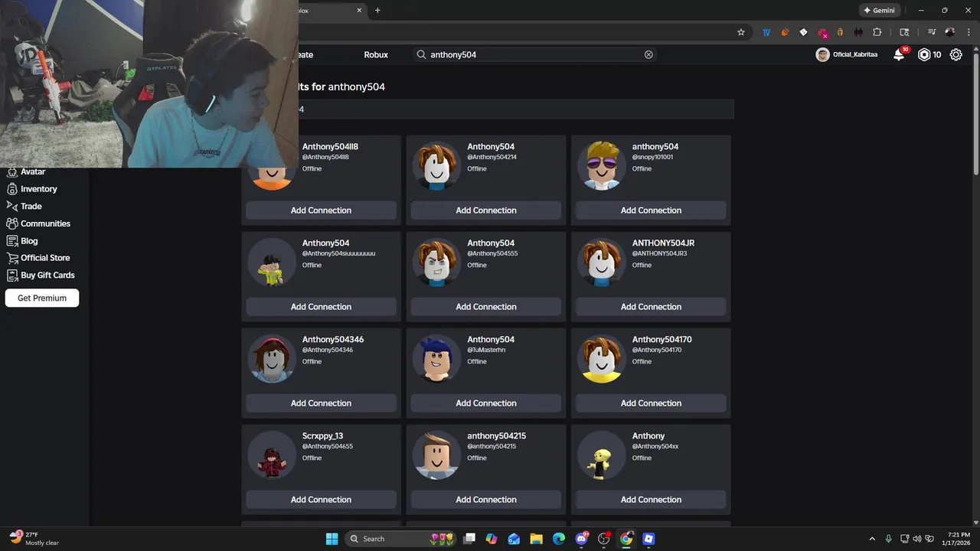
Task: Open Microsoft Edge on the taskbar
Action: [x=559, y=539]
